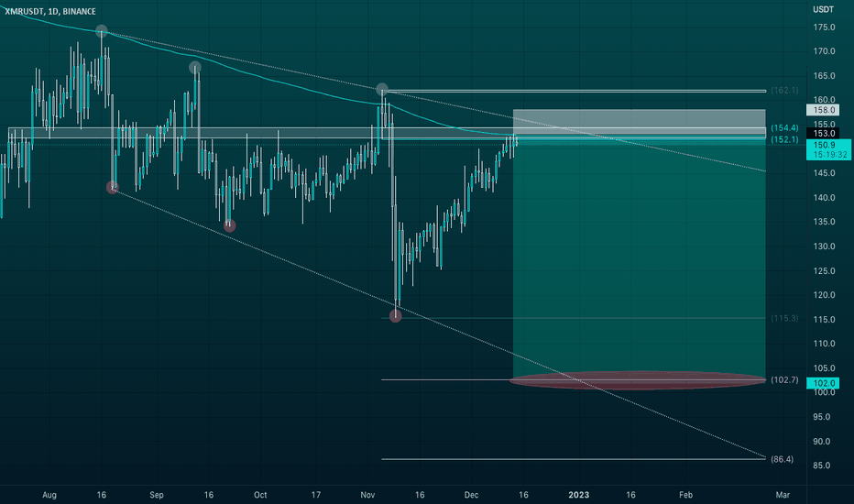Select the red pivot marker at late-September low
This screenshot has width=854, height=504.
230,225
